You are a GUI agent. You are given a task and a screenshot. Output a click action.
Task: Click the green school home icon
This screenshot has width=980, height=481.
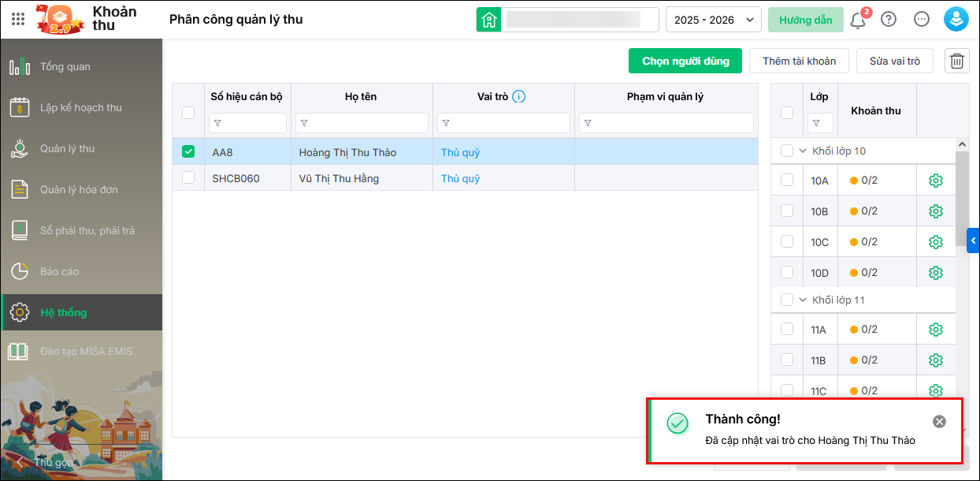click(x=489, y=20)
